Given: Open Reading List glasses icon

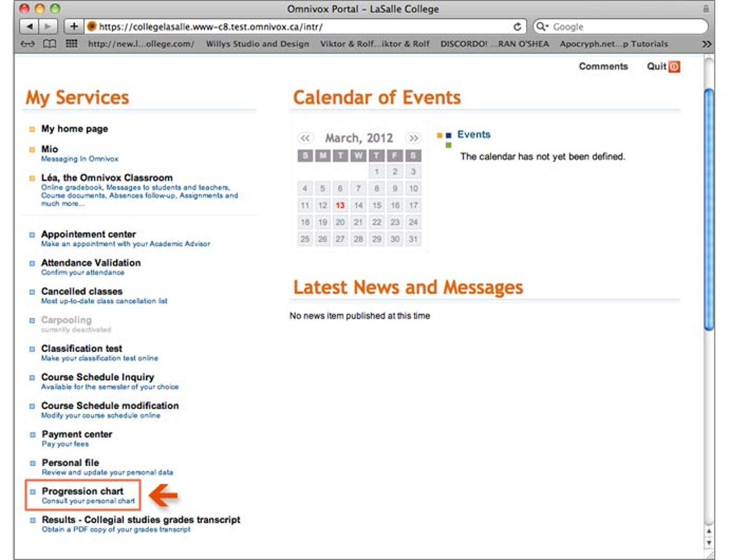Looking at the screenshot, I should (28, 44).
